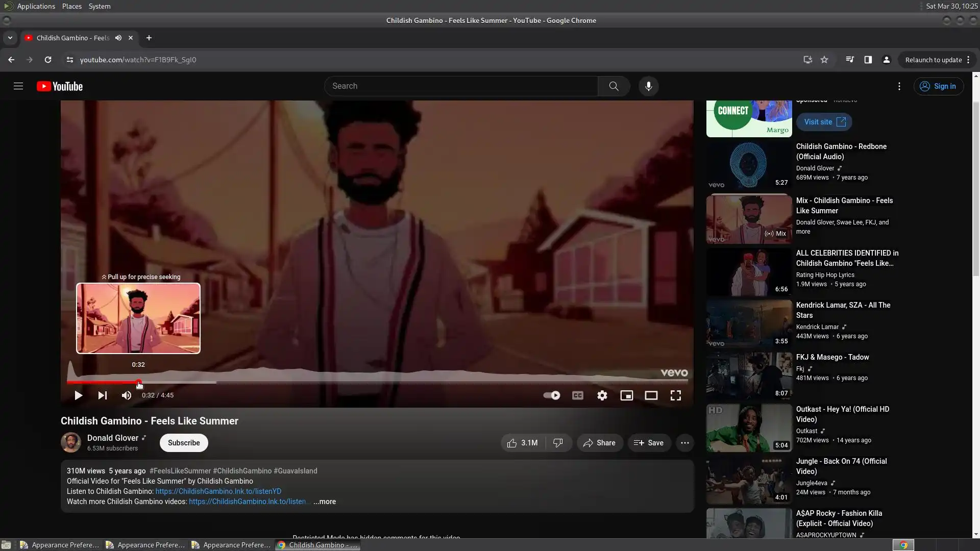Open miniplayer from player controls

tap(626, 395)
